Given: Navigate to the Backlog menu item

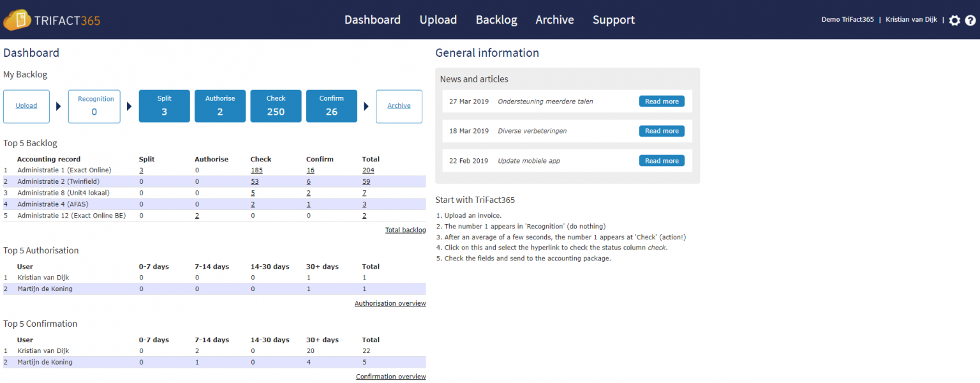Looking at the screenshot, I should [496, 20].
